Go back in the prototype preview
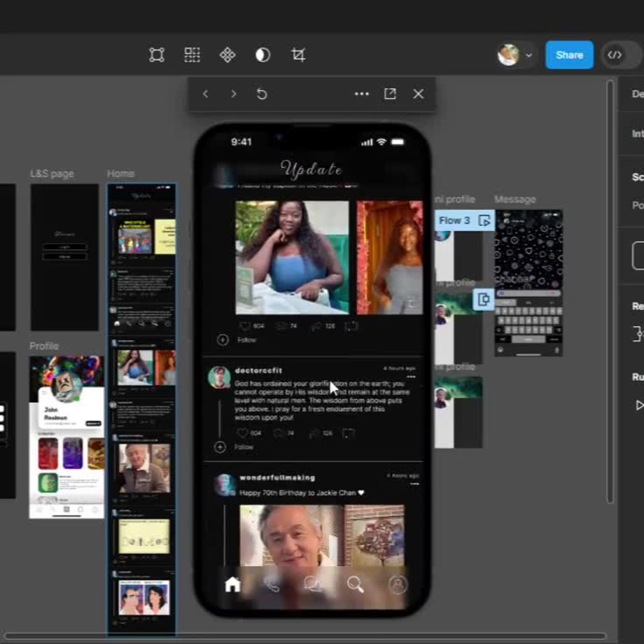The image size is (644, 644). [205, 94]
